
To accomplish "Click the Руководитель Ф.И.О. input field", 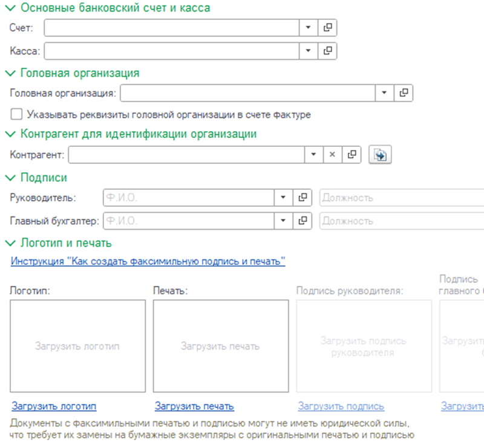I will click(x=189, y=198).
